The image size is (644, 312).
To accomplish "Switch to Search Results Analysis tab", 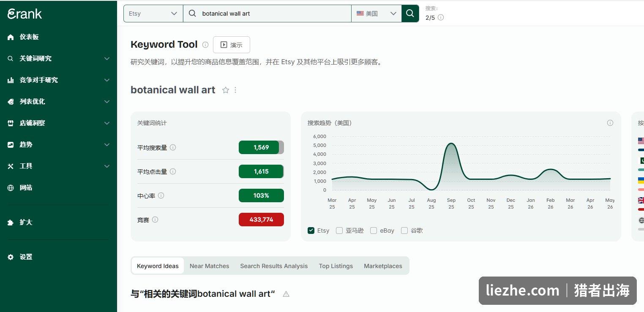I will point(274,266).
